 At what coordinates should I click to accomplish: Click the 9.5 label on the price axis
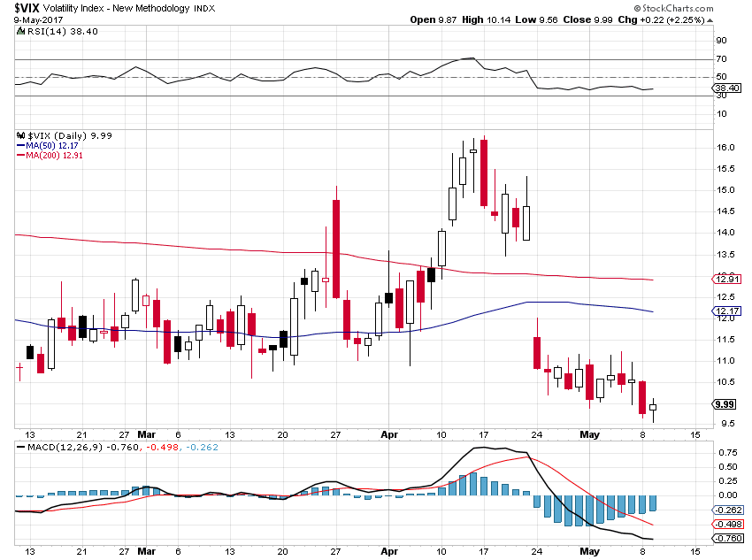click(x=727, y=424)
